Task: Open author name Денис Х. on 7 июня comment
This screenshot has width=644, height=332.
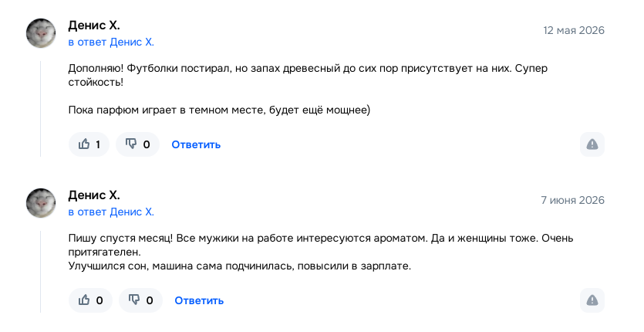Action: (x=94, y=195)
